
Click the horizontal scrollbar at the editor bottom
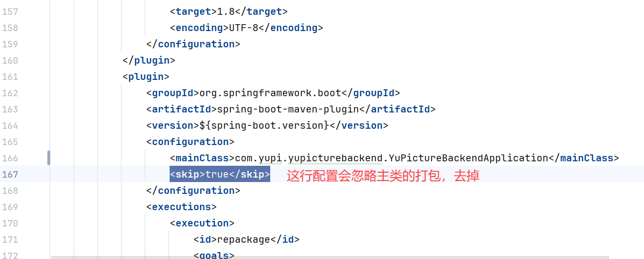(x=329, y=257)
